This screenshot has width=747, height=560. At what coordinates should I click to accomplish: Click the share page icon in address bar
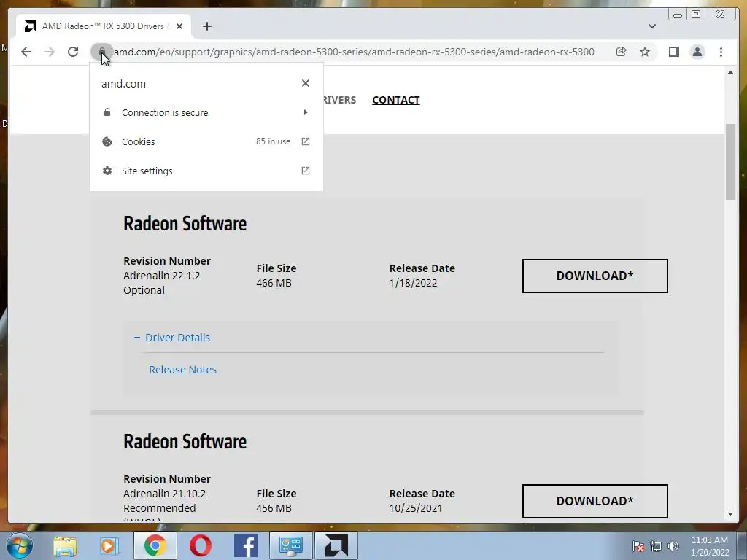622,52
